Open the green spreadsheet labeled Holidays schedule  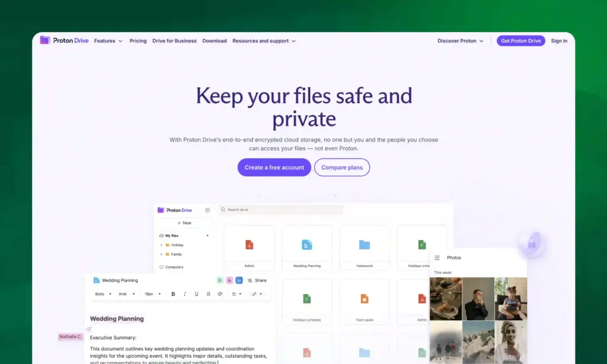tap(306, 299)
